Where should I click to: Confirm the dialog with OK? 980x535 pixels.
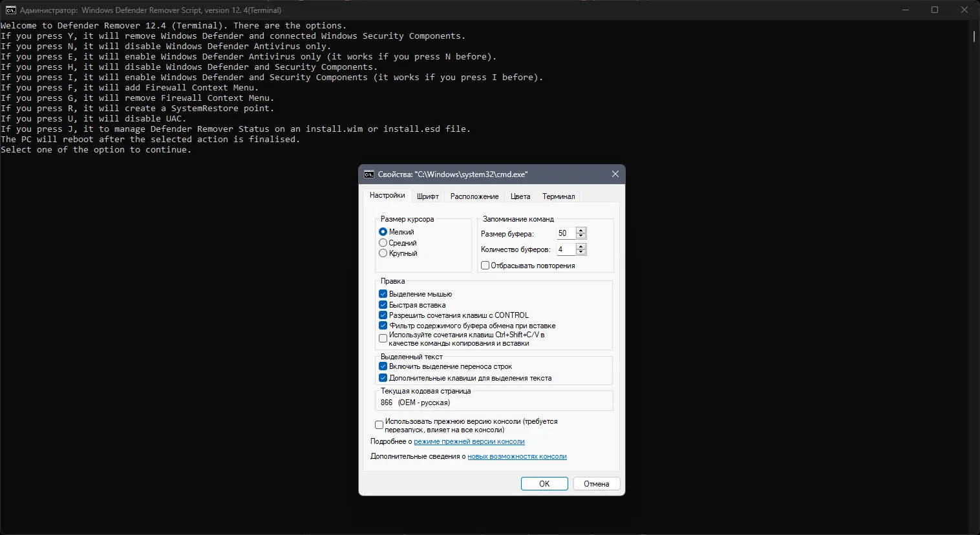tap(544, 484)
